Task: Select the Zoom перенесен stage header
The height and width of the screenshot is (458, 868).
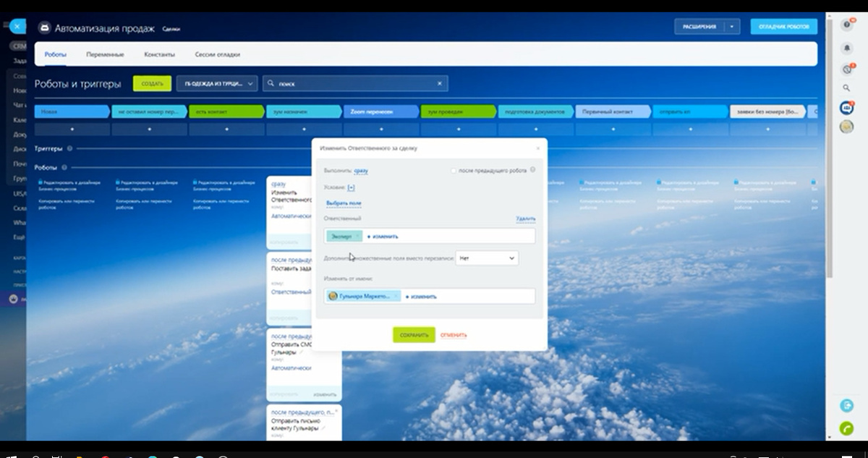Action: (x=381, y=111)
